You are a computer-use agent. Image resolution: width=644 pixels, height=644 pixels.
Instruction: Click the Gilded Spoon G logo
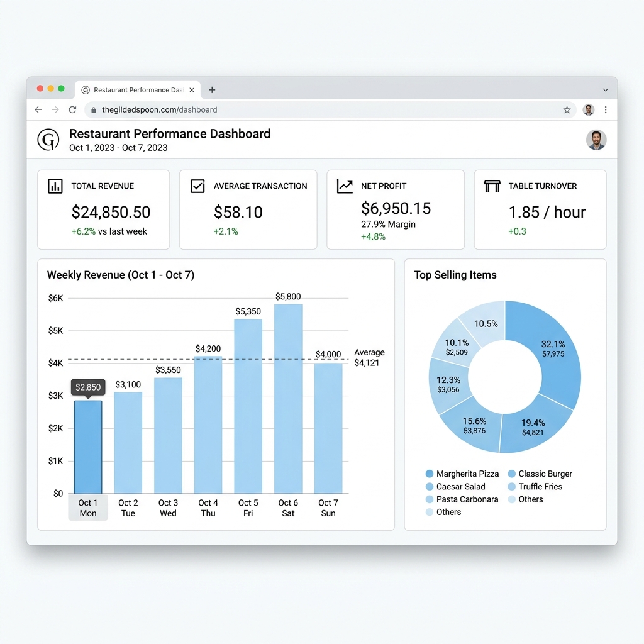tap(48, 140)
